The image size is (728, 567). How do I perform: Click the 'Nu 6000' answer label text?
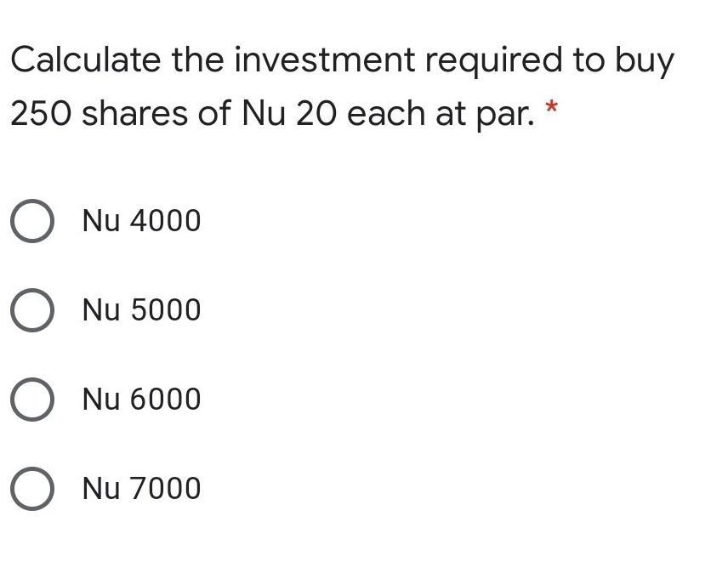142,399
